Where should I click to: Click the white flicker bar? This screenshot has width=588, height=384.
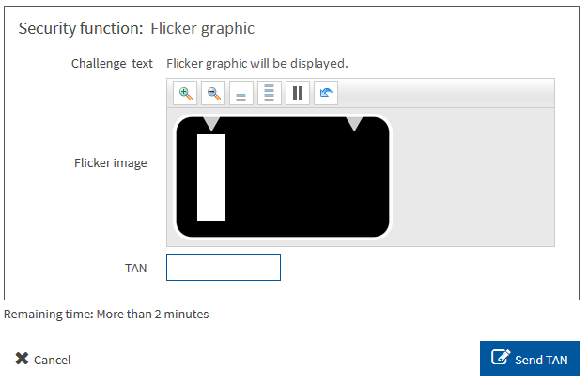[x=211, y=177]
